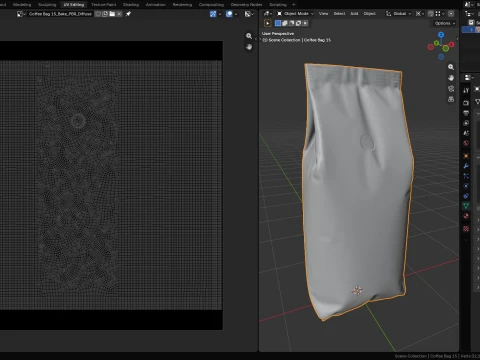
Task: Toggle fake user shield for the image
Action: [x=98, y=14]
